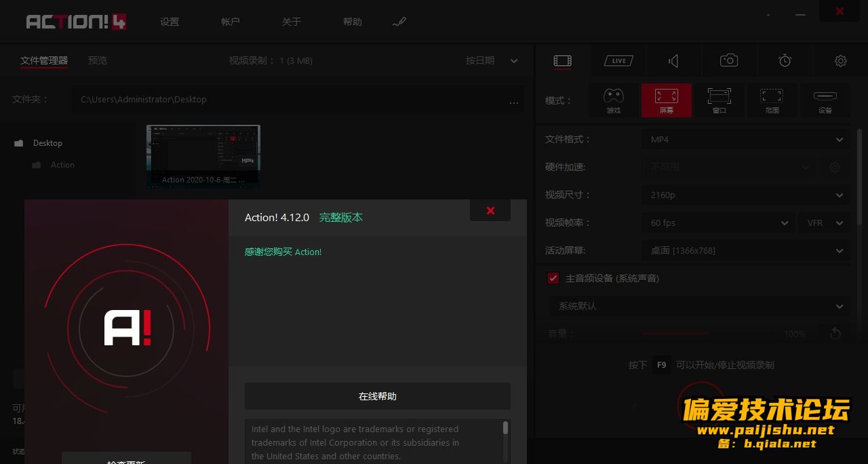Click the 视频录制: 1 (3 MB) label
The image size is (868, 464).
271,60
